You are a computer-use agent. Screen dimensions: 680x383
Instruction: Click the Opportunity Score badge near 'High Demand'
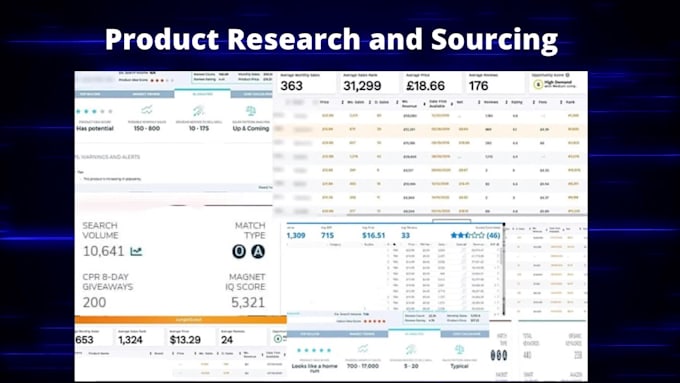(538, 84)
